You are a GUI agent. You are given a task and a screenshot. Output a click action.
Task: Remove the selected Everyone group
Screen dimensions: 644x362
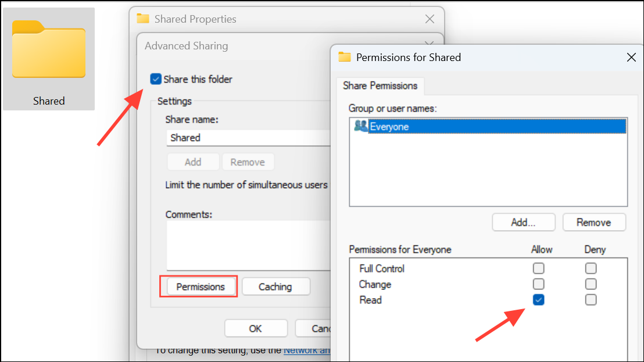[594, 223]
